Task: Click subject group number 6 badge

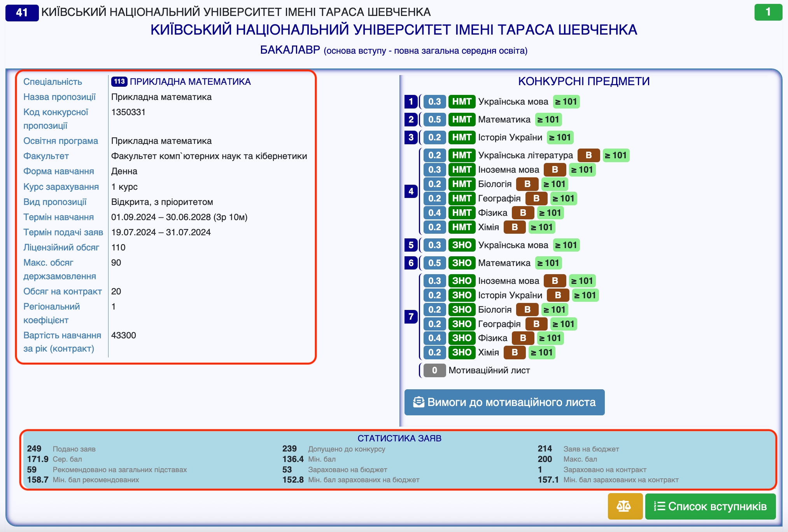Action: pyautogui.click(x=411, y=263)
